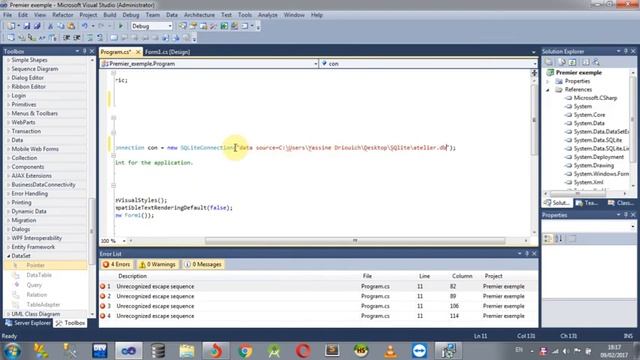Screen dimensions: 640x360
Task: Click the editor horizontal scrollbar thumb
Action: [x=355, y=241]
